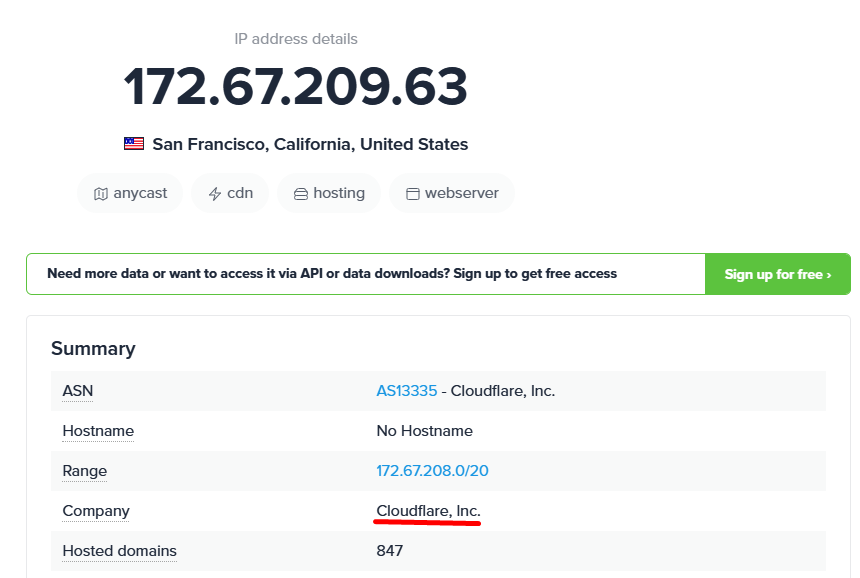Click the IP address details label
Image resolution: width=860 pixels, height=578 pixels.
click(296, 39)
